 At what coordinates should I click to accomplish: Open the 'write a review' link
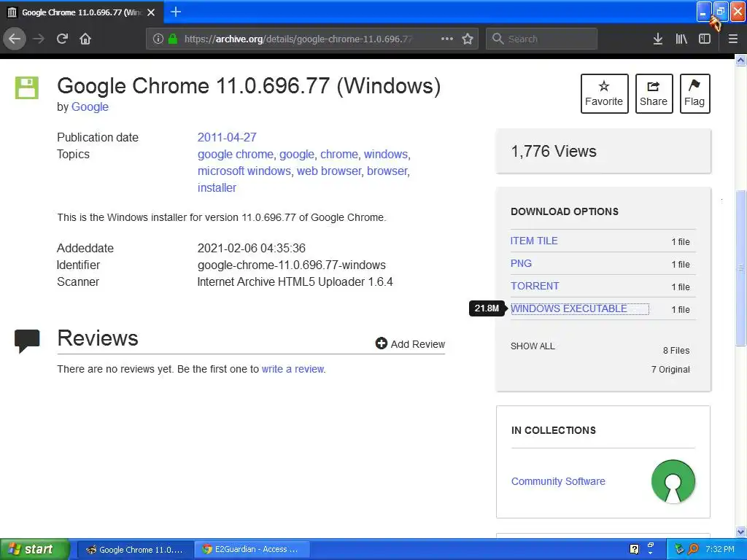[x=293, y=369]
